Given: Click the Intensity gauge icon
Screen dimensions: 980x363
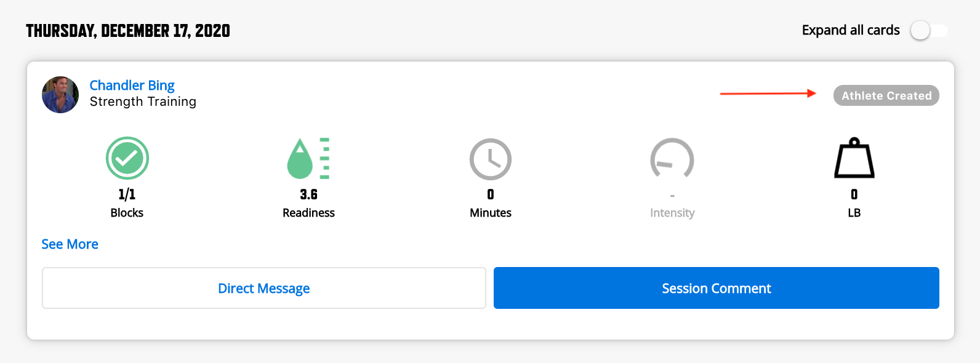Looking at the screenshot, I should point(672,158).
